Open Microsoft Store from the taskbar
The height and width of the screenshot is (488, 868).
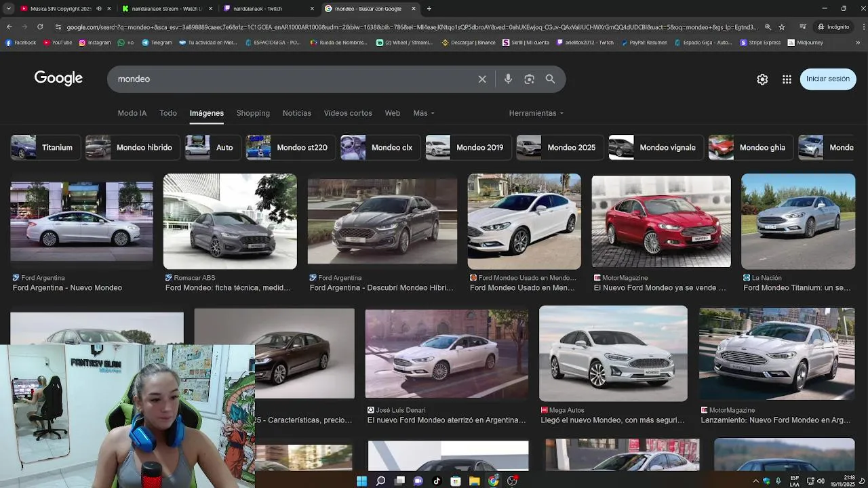point(456,481)
